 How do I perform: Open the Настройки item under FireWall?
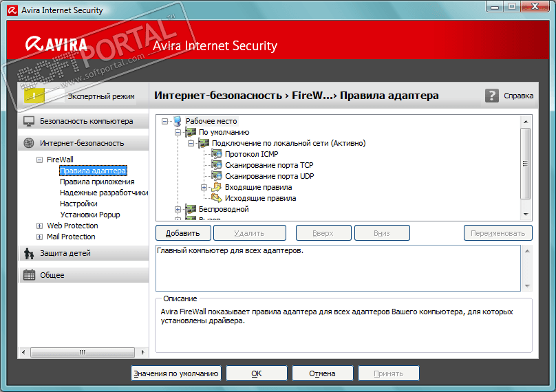tap(78, 204)
